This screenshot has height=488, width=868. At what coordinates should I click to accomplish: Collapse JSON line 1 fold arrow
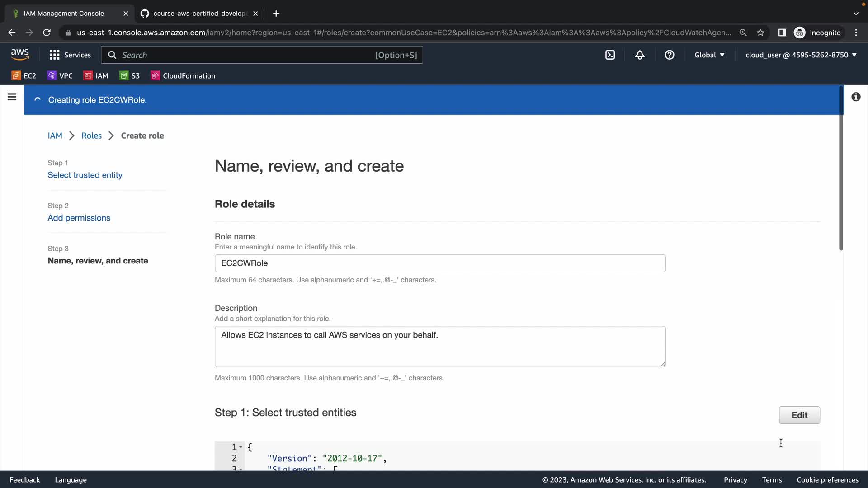tap(241, 447)
